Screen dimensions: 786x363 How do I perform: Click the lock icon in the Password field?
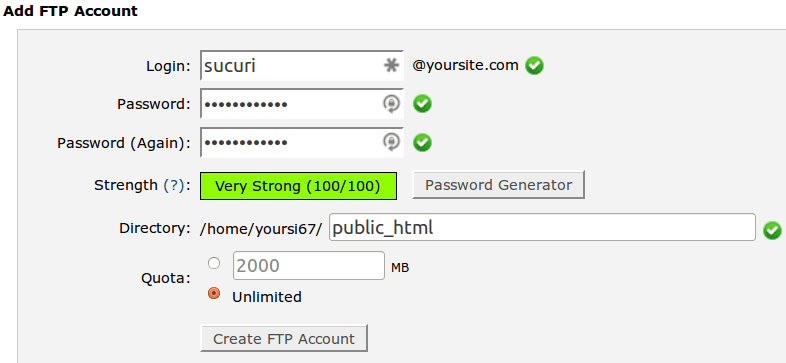pos(391,104)
